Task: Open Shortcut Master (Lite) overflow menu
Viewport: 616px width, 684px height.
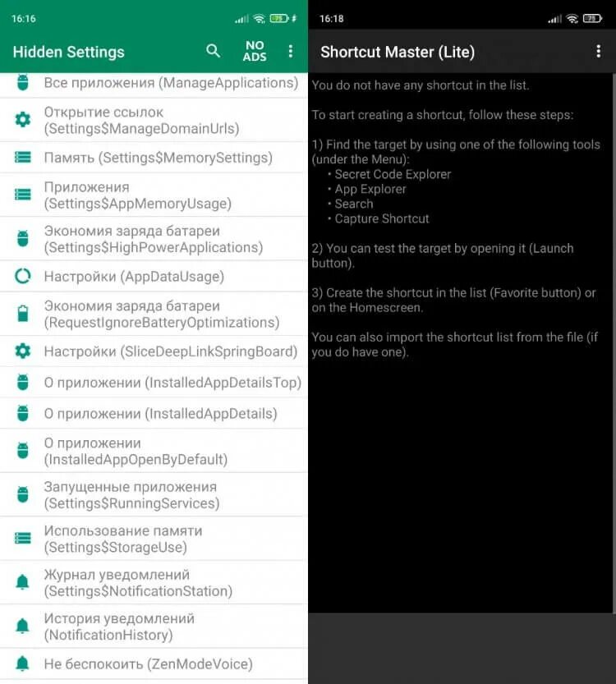Action: pyautogui.click(x=599, y=51)
